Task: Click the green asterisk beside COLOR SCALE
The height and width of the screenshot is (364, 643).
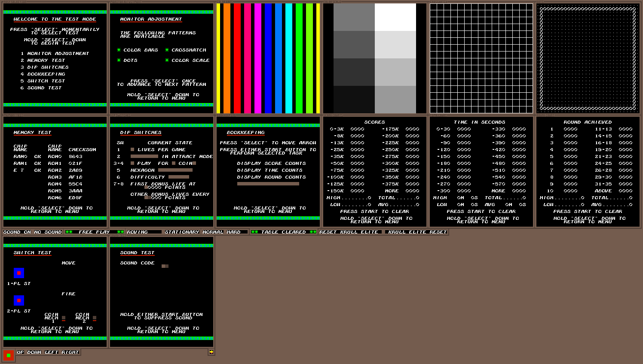Action: pyautogui.click(x=167, y=61)
